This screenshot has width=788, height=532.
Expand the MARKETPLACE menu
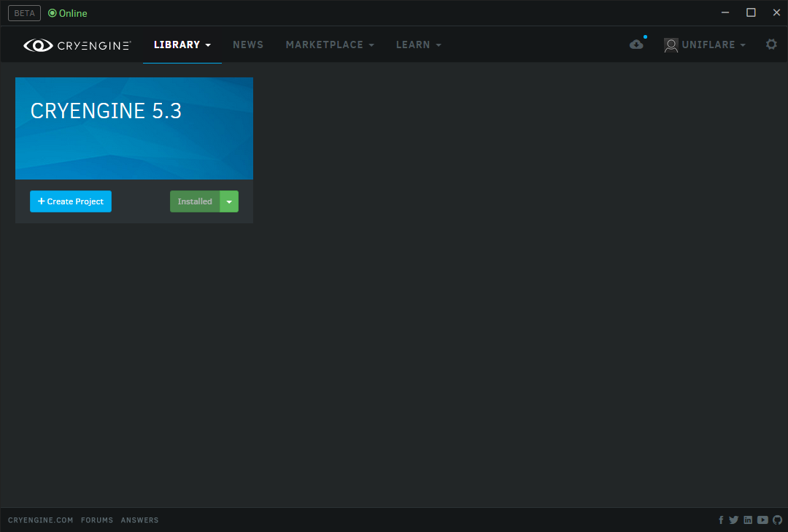330,45
